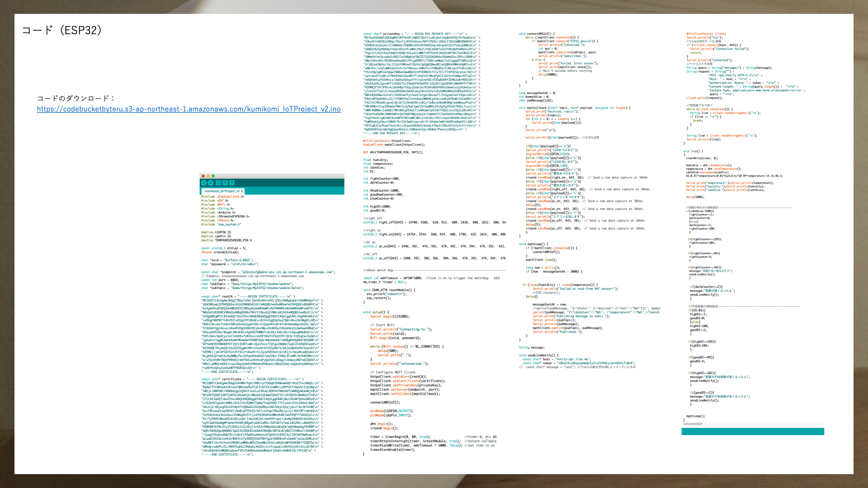Click the void sendLineNotify() function line
The height and width of the screenshot is (488, 868).
click(x=538, y=355)
